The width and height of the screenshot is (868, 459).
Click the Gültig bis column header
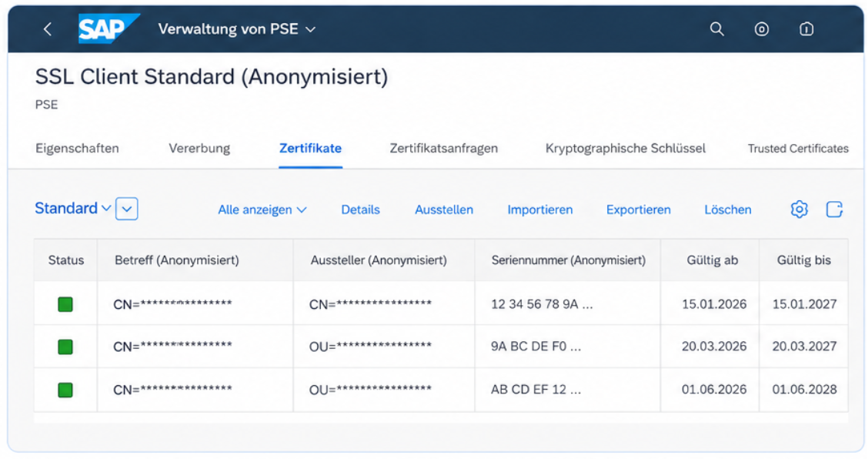pyautogui.click(x=804, y=260)
